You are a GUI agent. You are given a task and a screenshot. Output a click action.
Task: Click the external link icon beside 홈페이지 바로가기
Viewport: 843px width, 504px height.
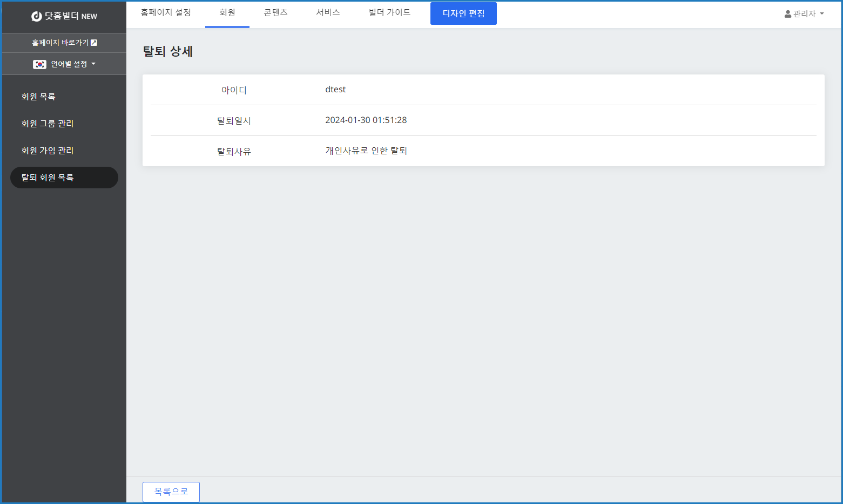coord(94,43)
